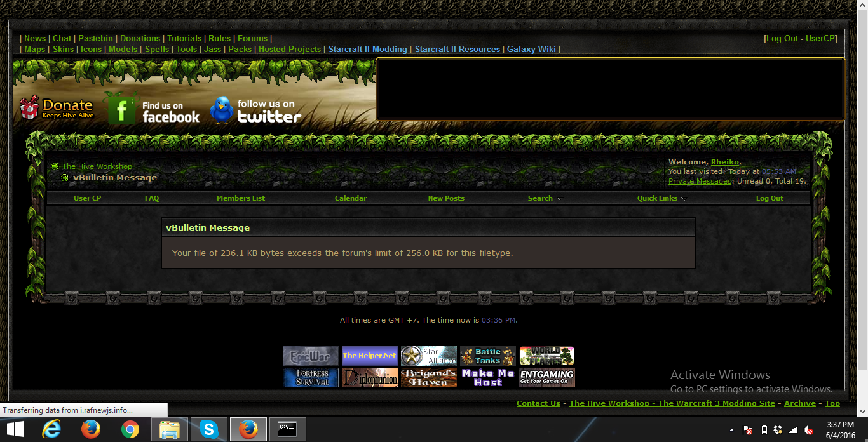Open Internet Explorer from the taskbar
This screenshot has width=868, height=442.
pyautogui.click(x=51, y=430)
